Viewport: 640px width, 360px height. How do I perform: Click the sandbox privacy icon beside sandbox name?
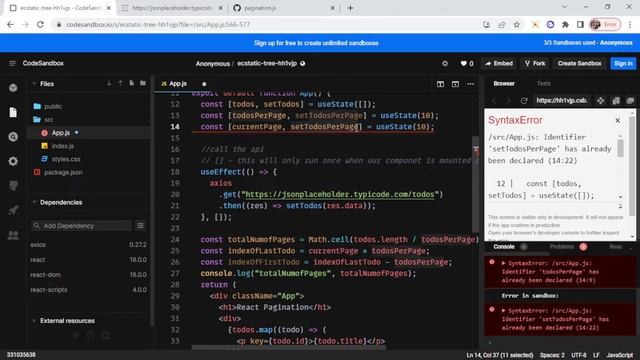(x=303, y=64)
